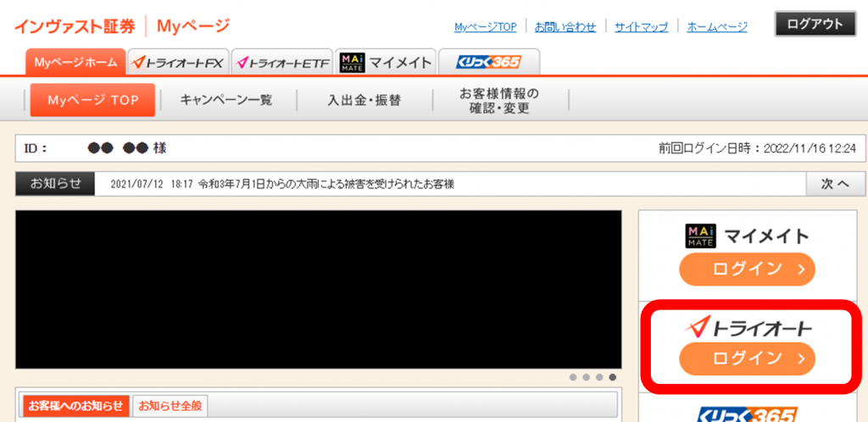Click the black banner image area
This screenshot has width=868, height=422.
pyautogui.click(x=319, y=289)
